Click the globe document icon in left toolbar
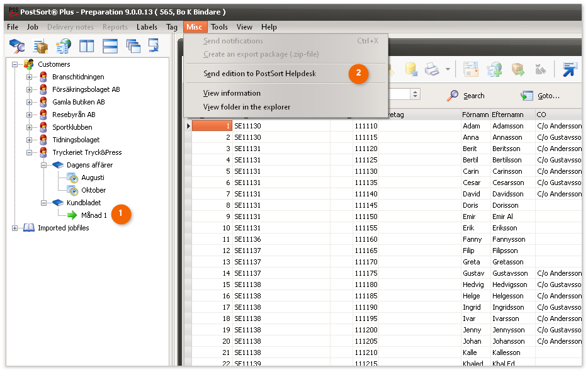The width and height of the screenshot is (588, 372). pyautogui.click(x=63, y=47)
